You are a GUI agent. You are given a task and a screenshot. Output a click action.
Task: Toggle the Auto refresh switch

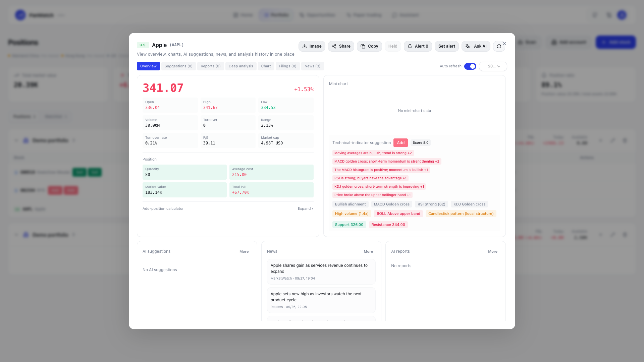click(x=470, y=66)
